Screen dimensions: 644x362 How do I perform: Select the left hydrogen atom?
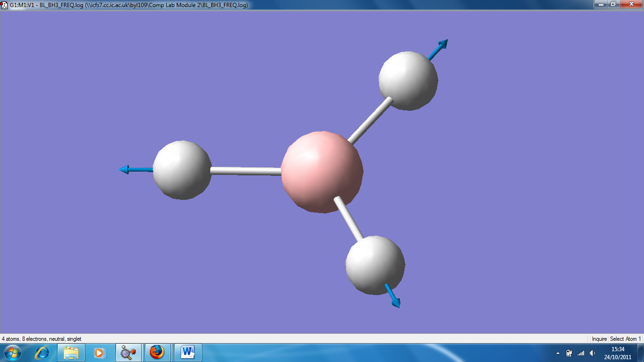click(182, 170)
